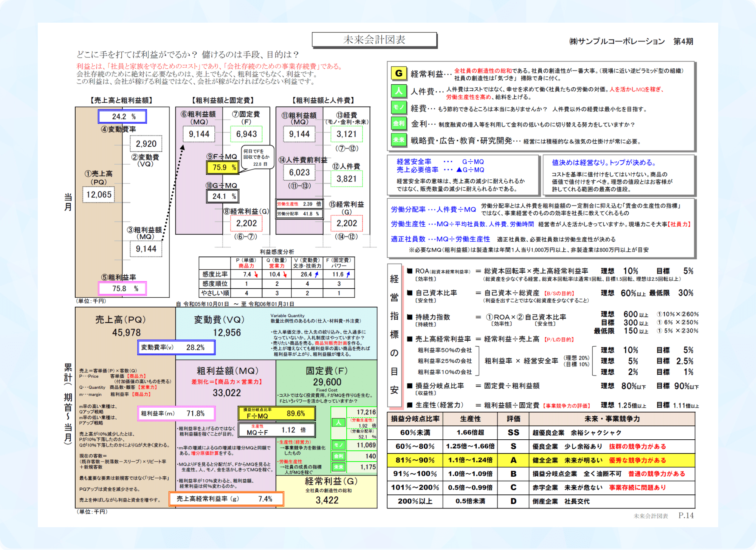Click the 自己資本比率 indicator line
The height and width of the screenshot is (550, 756).
tap(550, 293)
